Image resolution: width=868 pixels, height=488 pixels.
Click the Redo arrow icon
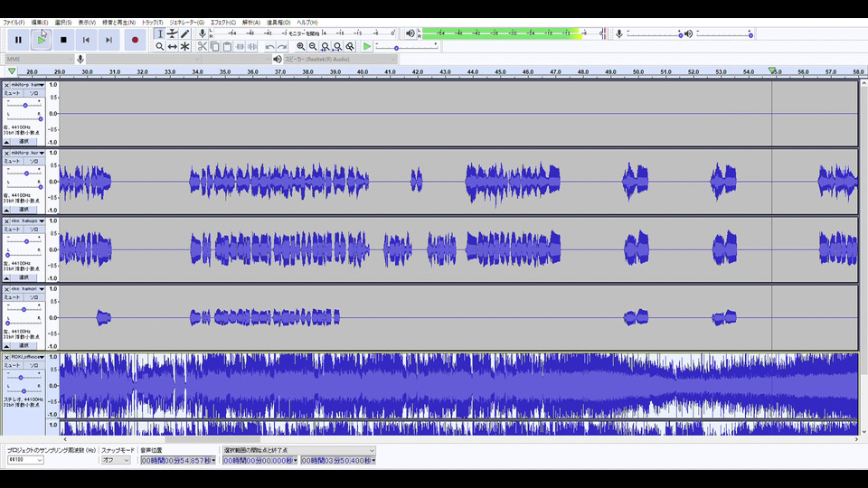pyautogui.click(x=282, y=46)
